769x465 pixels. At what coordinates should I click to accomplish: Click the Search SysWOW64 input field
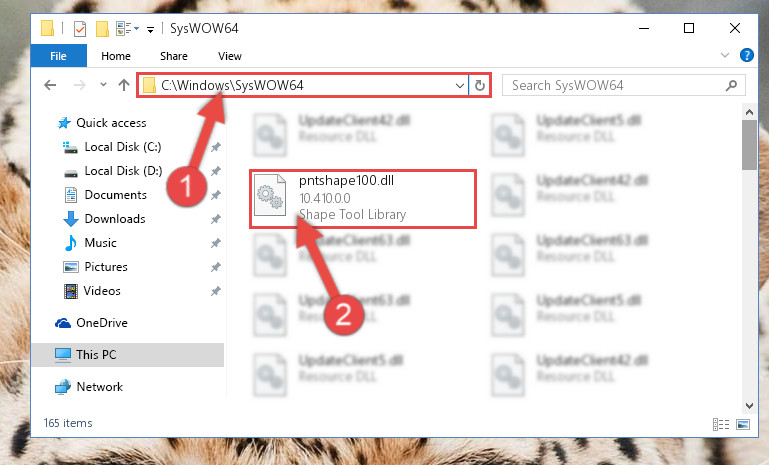[x=616, y=85]
